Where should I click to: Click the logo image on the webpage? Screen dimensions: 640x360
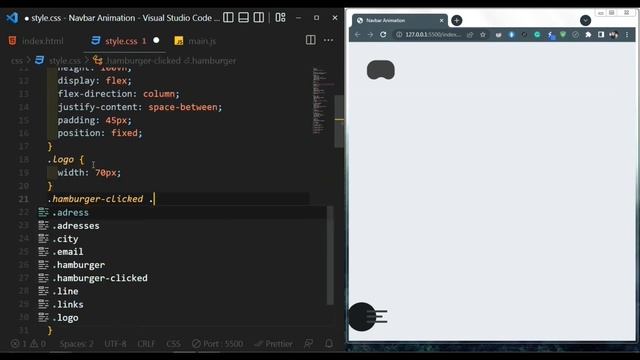[x=381, y=70]
